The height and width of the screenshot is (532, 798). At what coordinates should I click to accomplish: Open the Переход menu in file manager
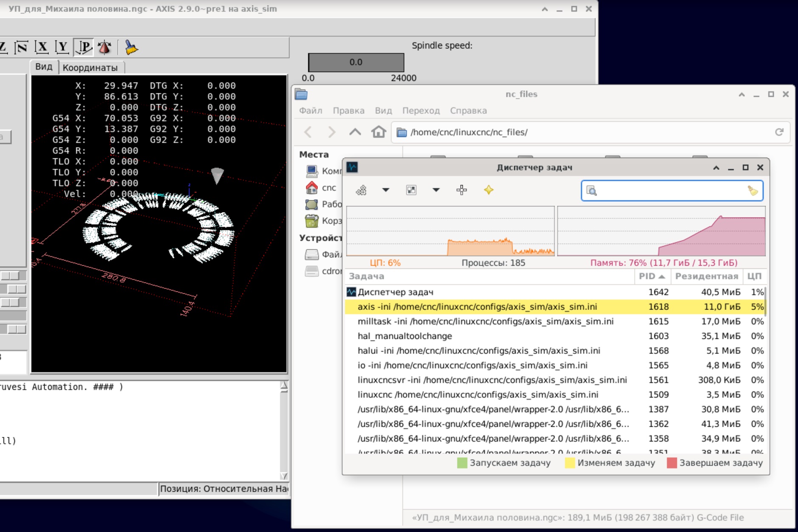(421, 110)
